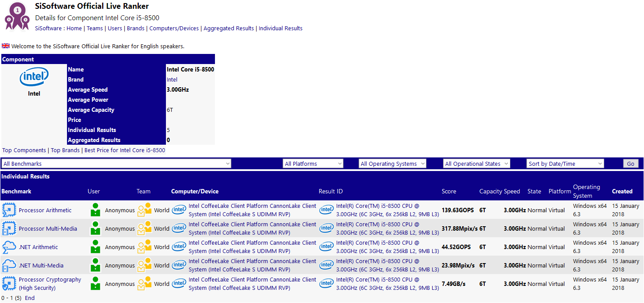Click the .NET Multi-Media benchmark icon

tap(9, 265)
